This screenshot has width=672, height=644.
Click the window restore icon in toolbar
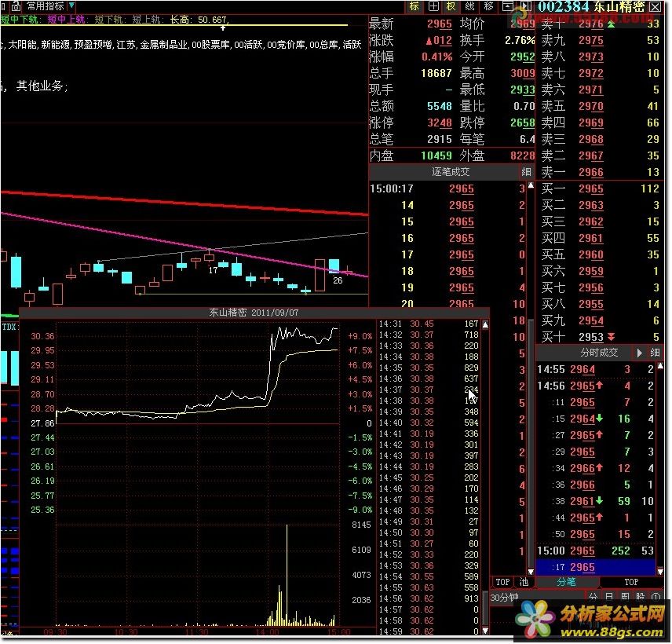[x=508, y=6]
